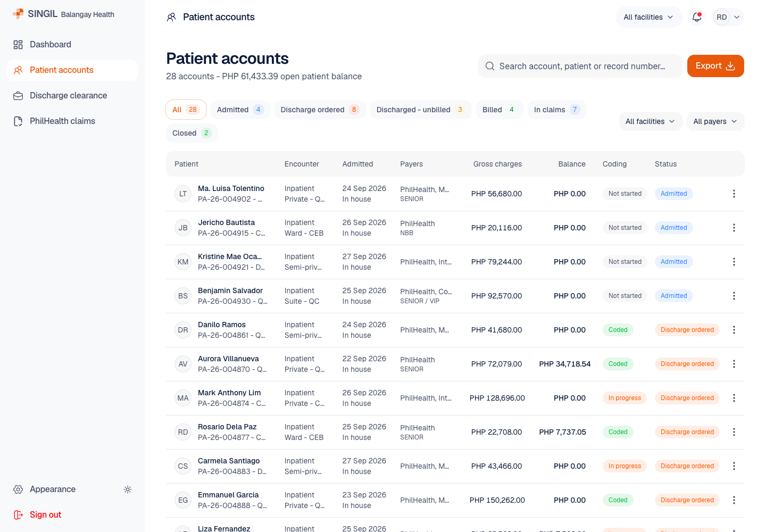Open row menu for Danilo Ramos
This screenshot has height=532, width=766.
click(734, 330)
